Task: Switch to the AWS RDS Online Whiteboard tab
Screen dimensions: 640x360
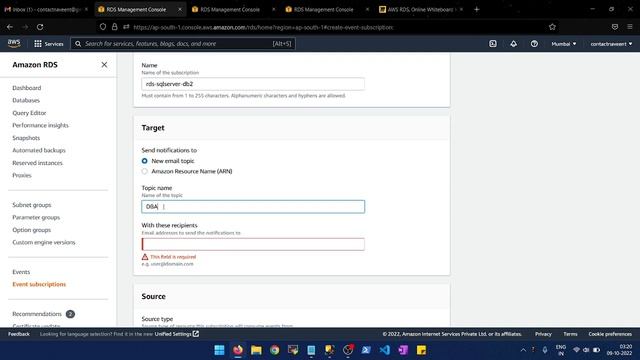Action: (x=421, y=9)
